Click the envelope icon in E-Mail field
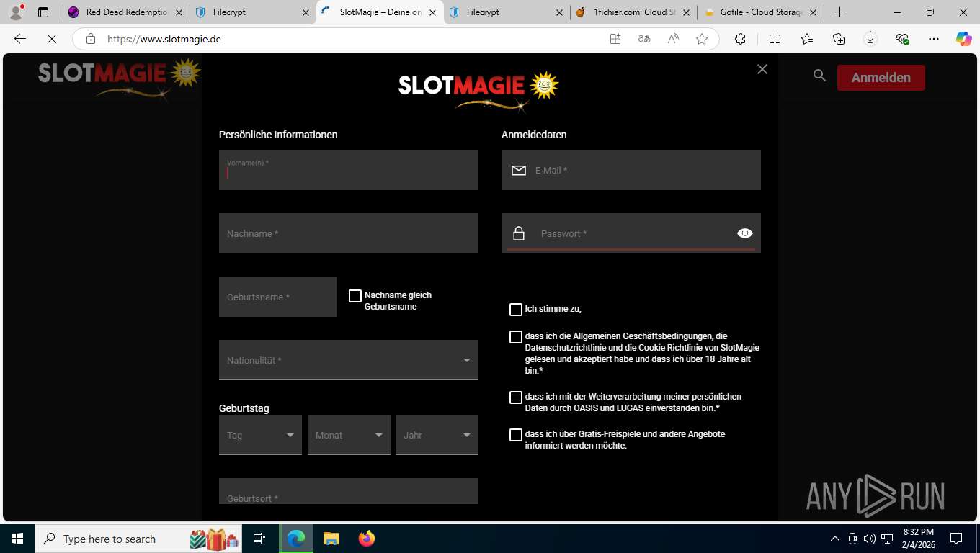Screen dimensions: 980x553 pos(519,171)
